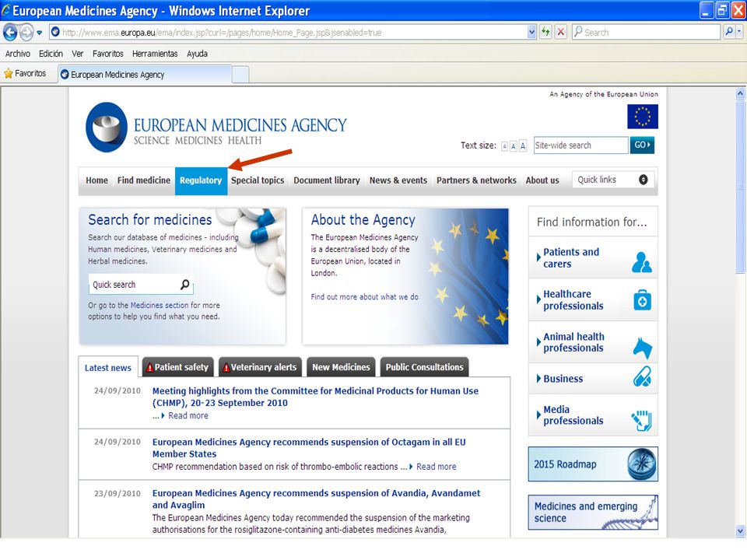Click the Quick search magnifier icon

click(x=185, y=285)
